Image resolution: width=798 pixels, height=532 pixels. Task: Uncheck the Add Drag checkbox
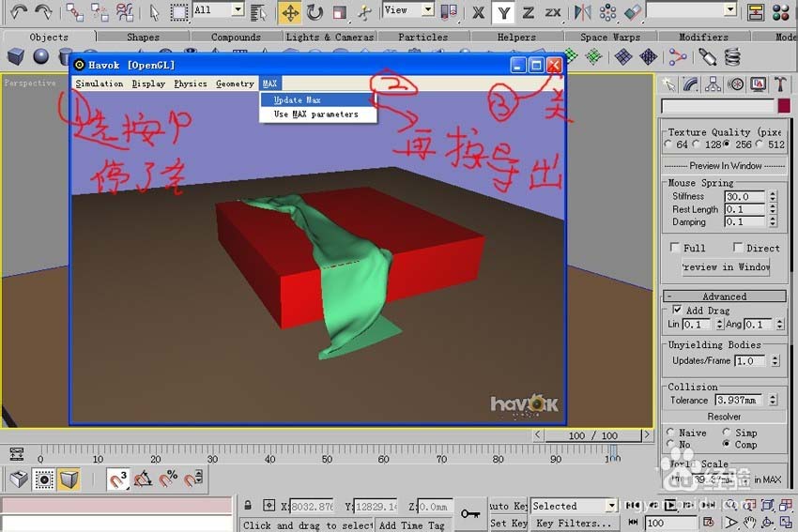(677, 310)
